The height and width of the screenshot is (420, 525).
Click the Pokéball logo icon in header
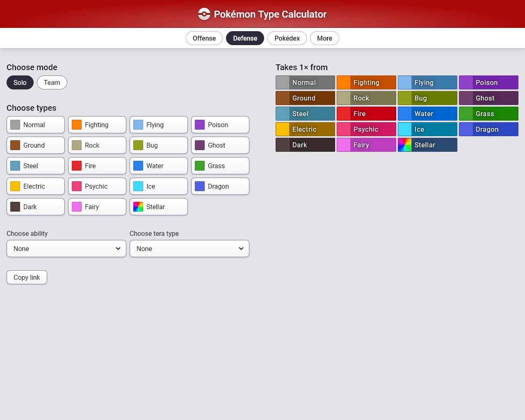tap(204, 14)
